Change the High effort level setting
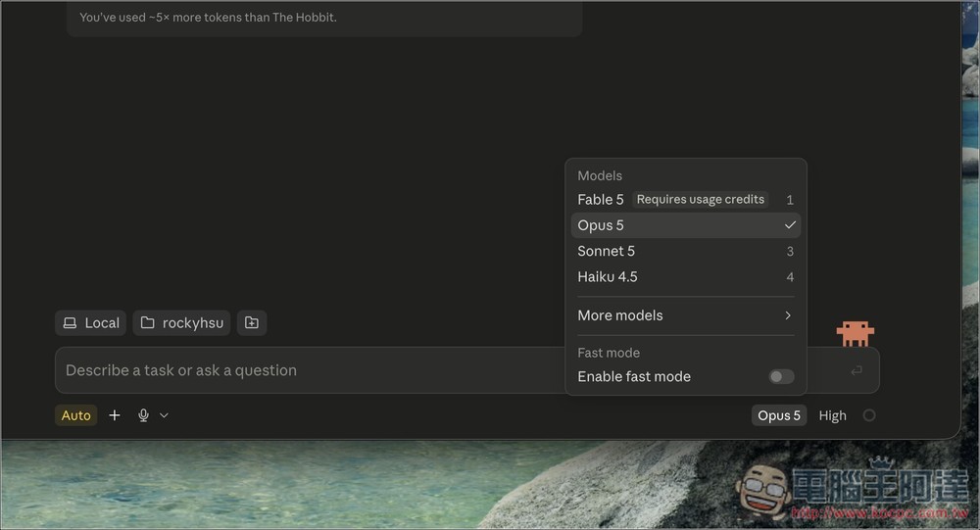Image resolution: width=980 pixels, height=530 pixels. pos(832,415)
